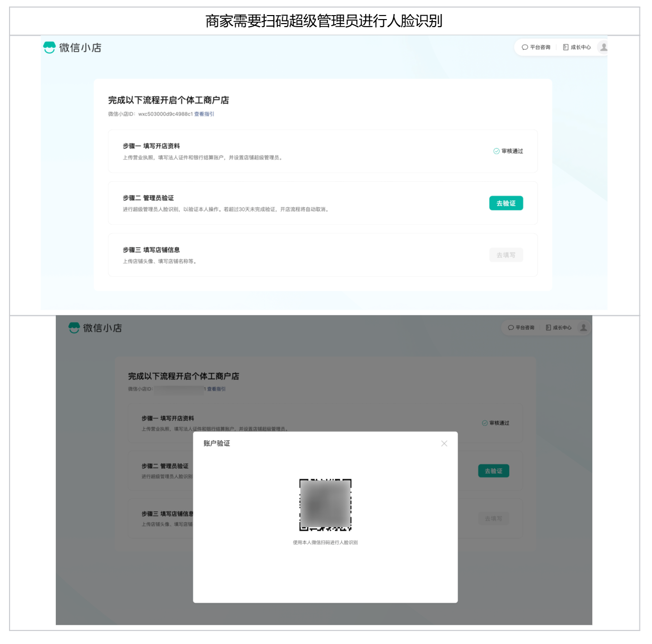652x644 pixels.
Task: Select 步骤二 管理员验证 heading on the dimmed page
Action: click(x=165, y=466)
